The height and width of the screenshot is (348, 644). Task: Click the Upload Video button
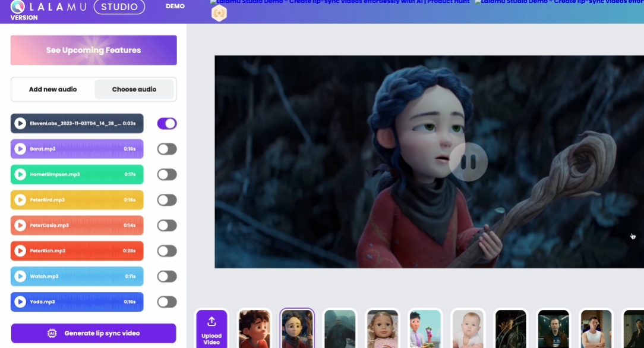(211, 330)
